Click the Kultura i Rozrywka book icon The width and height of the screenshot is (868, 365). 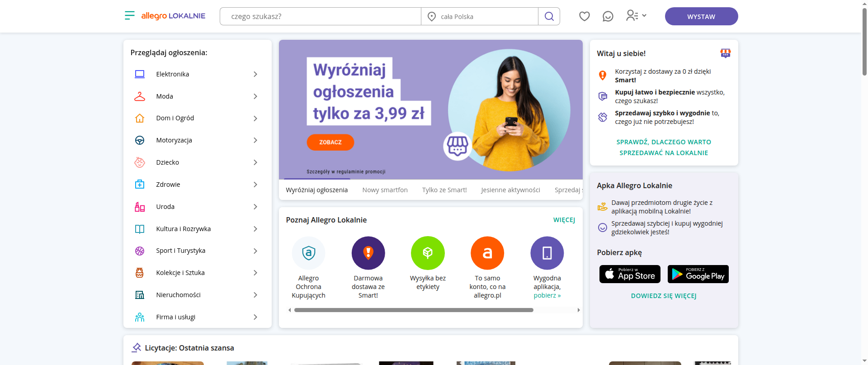tap(140, 229)
